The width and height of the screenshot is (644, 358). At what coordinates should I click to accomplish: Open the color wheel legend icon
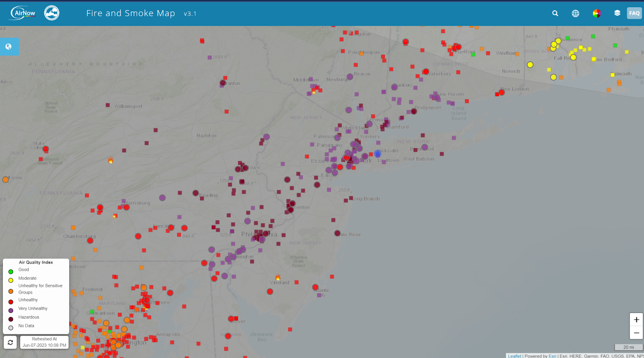(597, 13)
